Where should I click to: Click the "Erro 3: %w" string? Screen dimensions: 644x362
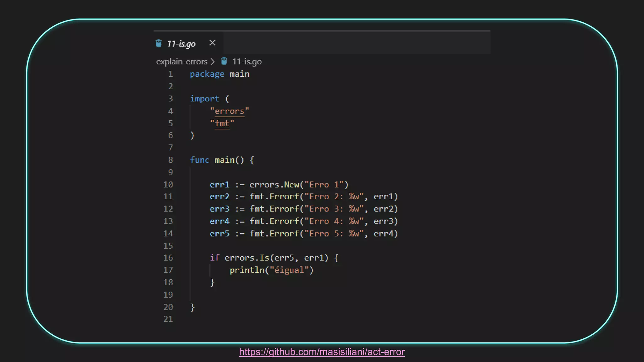pyautogui.click(x=334, y=209)
